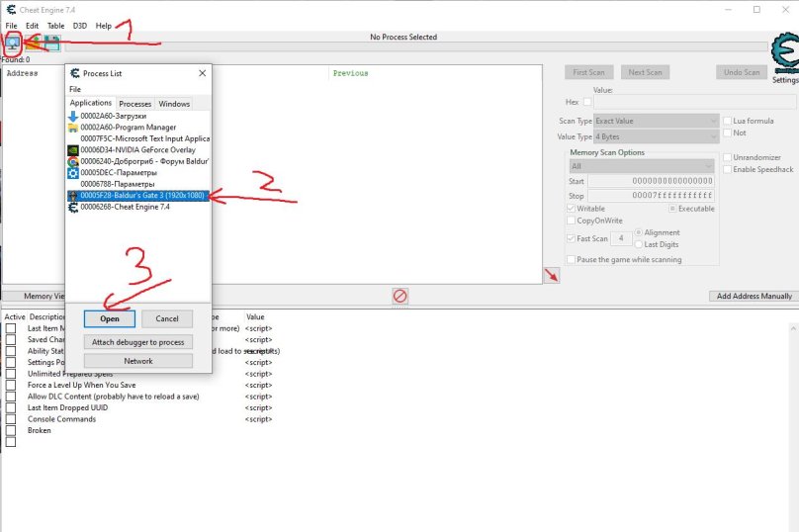The height and width of the screenshot is (532, 799).
Task: Click the save floppy disk icon
Action: pyautogui.click(x=51, y=44)
